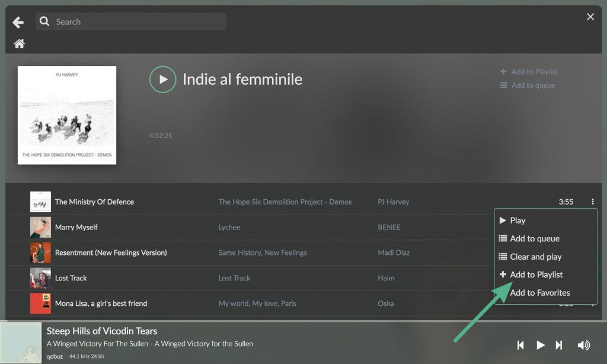Open the Search field magnifier icon
Viewport: 607px width, 364px height.
(x=44, y=21)
